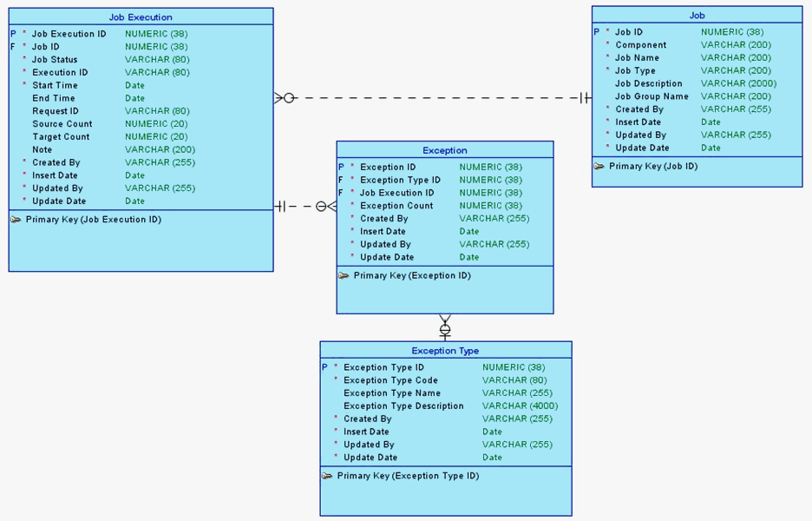Select the Job entity title
This screenshot has width=812, height=521.
pyautogui.click(x=697, y=16)
